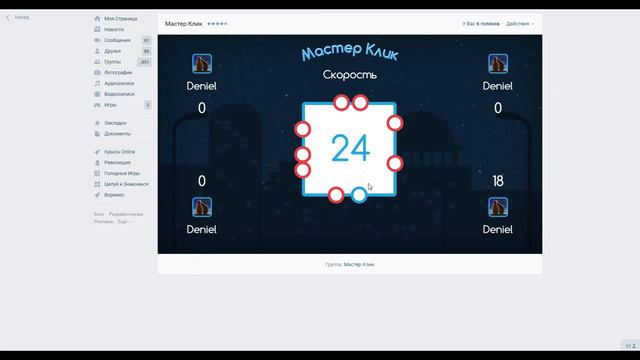
Task: Open Группы groups icon
Action: [x=97, y=62]
